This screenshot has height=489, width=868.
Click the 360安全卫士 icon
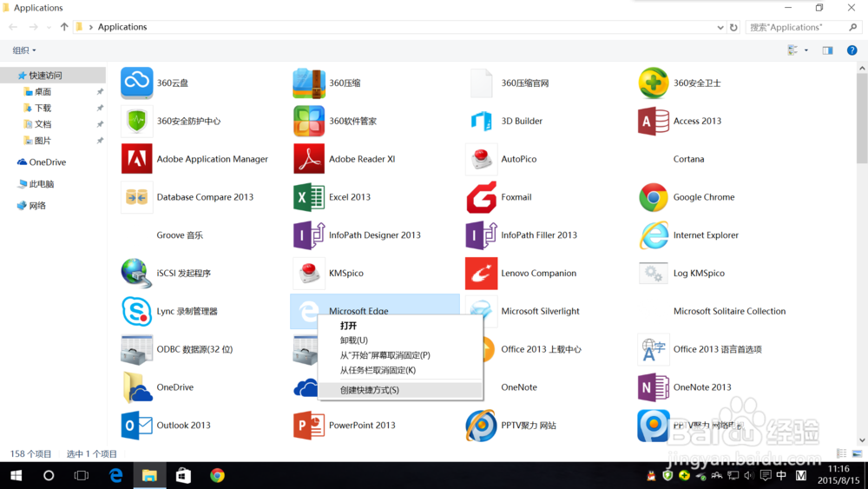point(654,83)
